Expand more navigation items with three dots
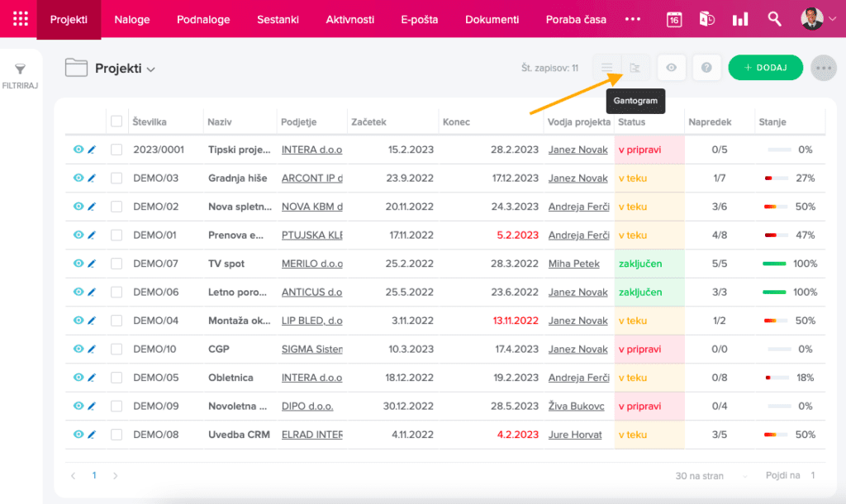846x504 pixels. click(633, 19)
